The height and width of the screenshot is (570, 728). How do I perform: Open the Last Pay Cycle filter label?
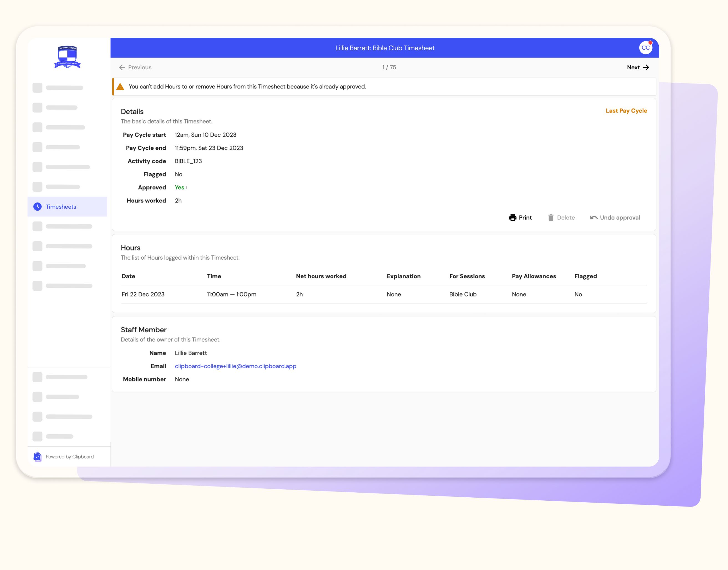(626, 110)
